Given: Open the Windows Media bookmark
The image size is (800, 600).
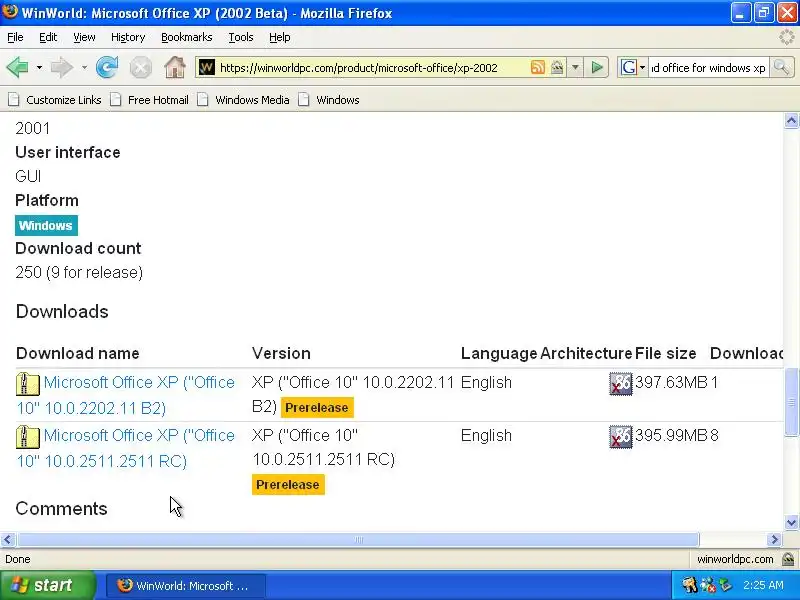Looking at the screenshot, I should [x=244, y=100].
